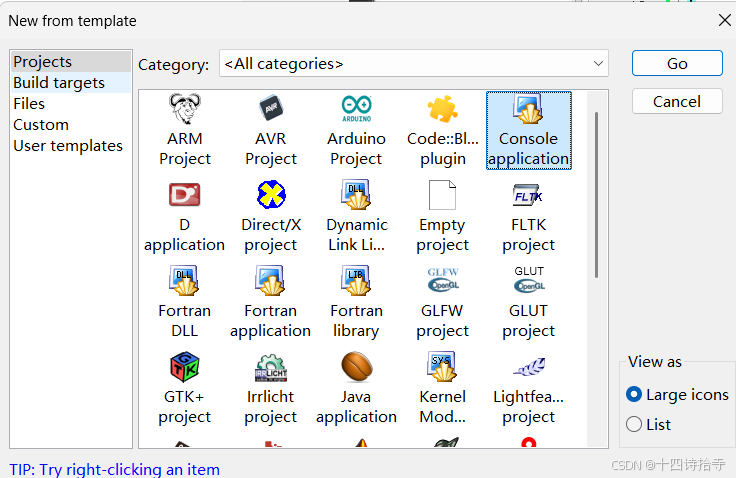
Task: Click the template list vertical scrollbar
Action: 597,195
